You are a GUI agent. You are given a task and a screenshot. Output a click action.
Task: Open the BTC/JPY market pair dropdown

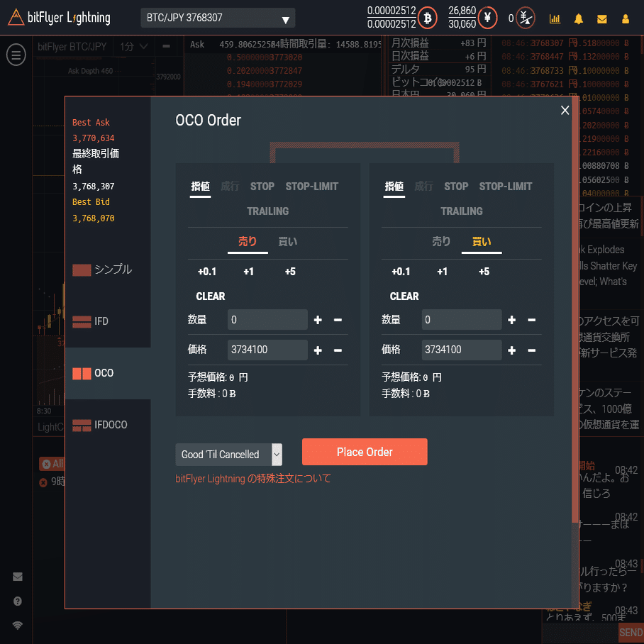point(216,18)
